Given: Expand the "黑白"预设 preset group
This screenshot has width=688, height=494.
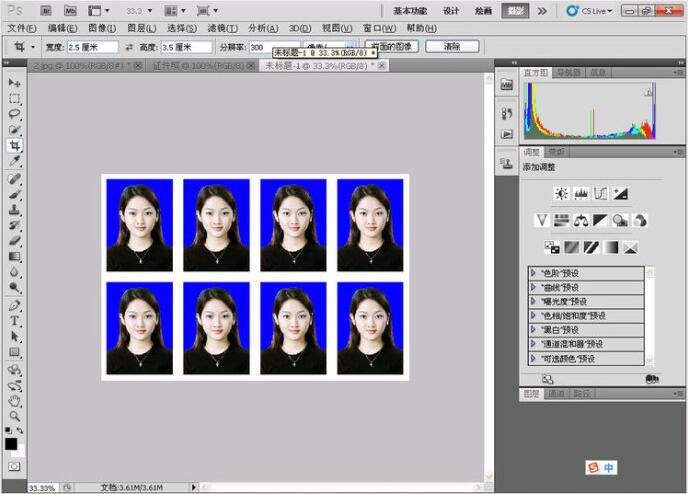Looking at the screenshot, I should pos(533,329).
